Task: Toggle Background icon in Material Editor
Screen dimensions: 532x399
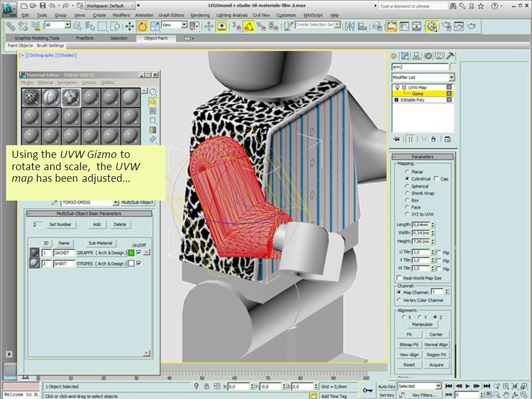Action: click(x=153, y=111)
